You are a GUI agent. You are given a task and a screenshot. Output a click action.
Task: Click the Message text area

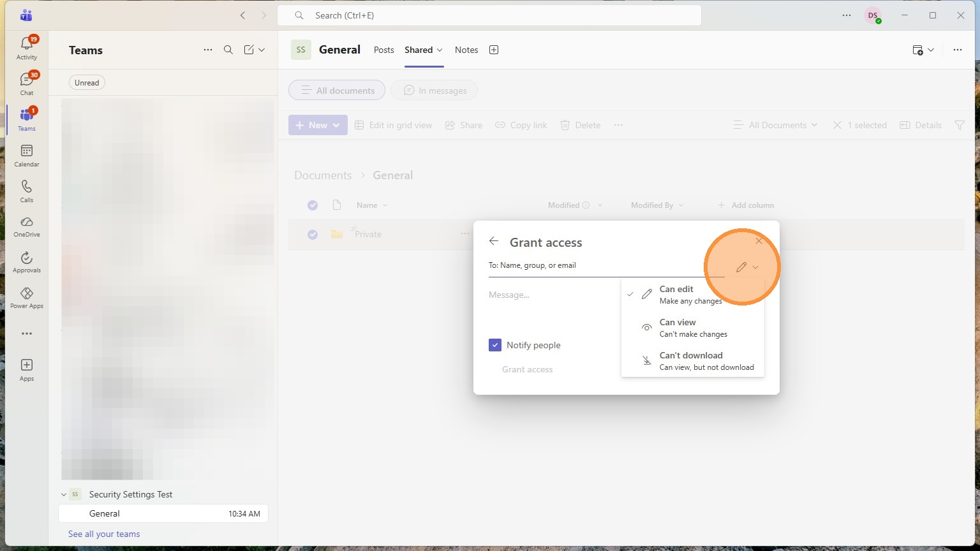coord(553,295)
